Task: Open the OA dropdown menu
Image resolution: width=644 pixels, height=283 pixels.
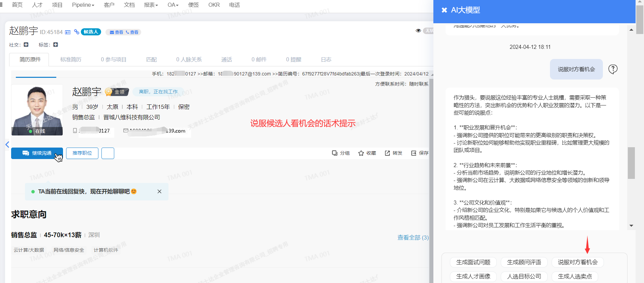Action: [173, 5]
